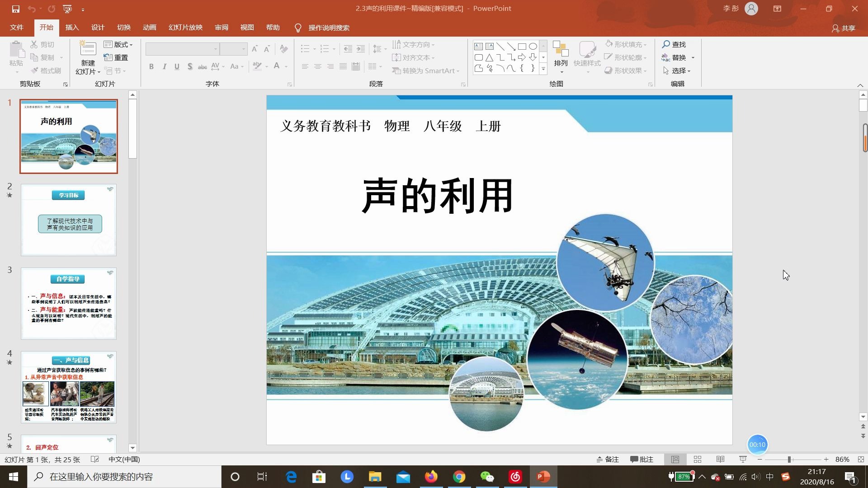
Task: Click the Arrange (排列) icon
Action: tap(561, 52)
